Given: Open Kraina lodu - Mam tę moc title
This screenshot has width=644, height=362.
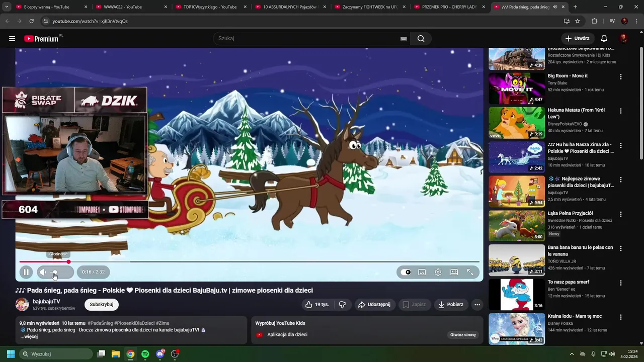Looking at the screenshot, I should [575, 316].
